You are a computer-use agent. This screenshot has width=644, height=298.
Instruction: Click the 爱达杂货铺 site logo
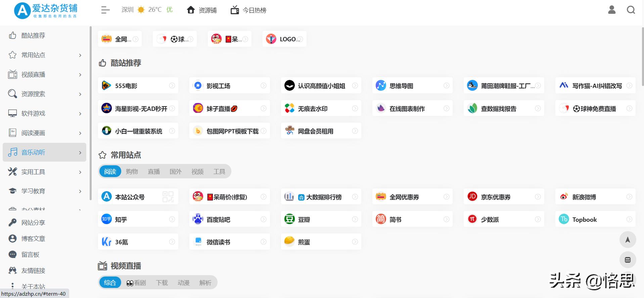46,11
